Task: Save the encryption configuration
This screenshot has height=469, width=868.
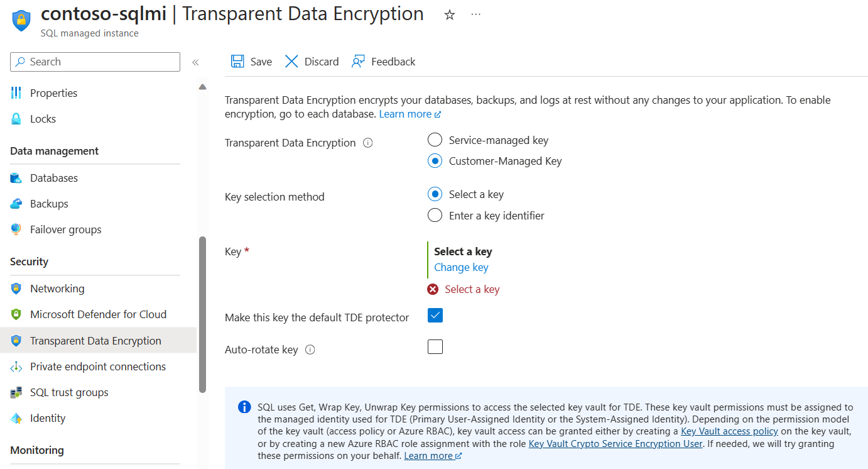Action: (251, 61)
